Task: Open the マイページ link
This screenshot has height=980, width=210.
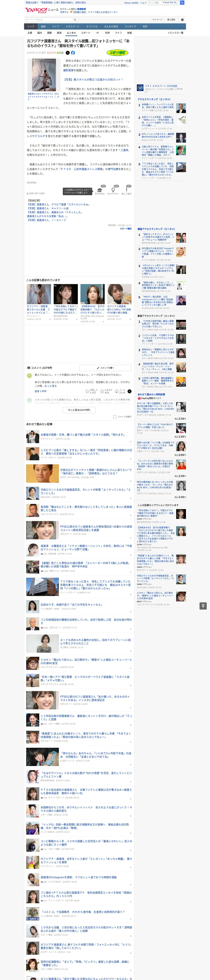Action: 157,20
